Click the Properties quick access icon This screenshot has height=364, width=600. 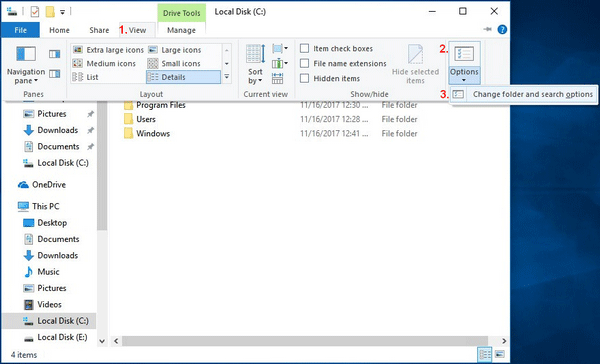[35, 12]
